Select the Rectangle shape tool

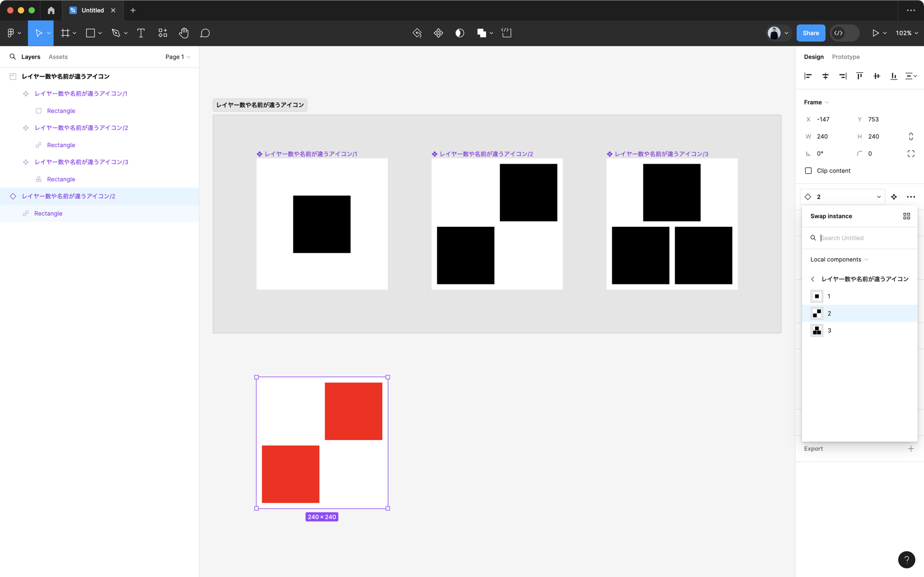[90, 33]
